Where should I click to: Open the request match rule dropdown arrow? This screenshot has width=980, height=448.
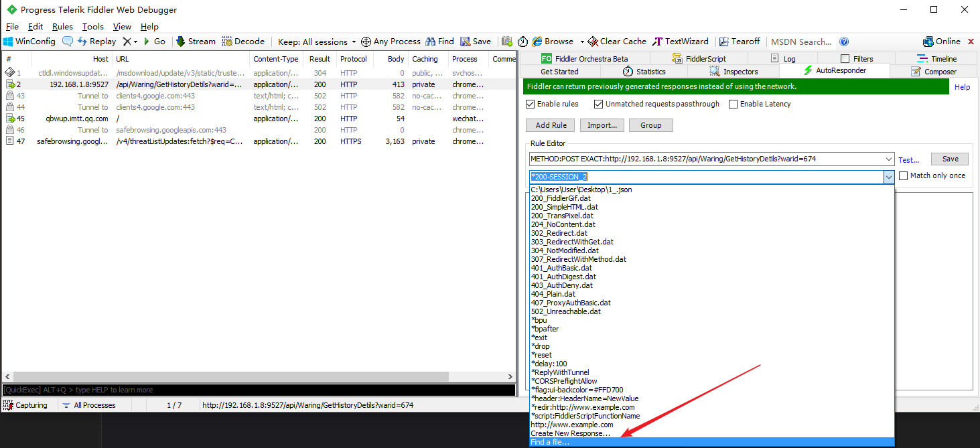pyautogui.click(x=889, y=159)
